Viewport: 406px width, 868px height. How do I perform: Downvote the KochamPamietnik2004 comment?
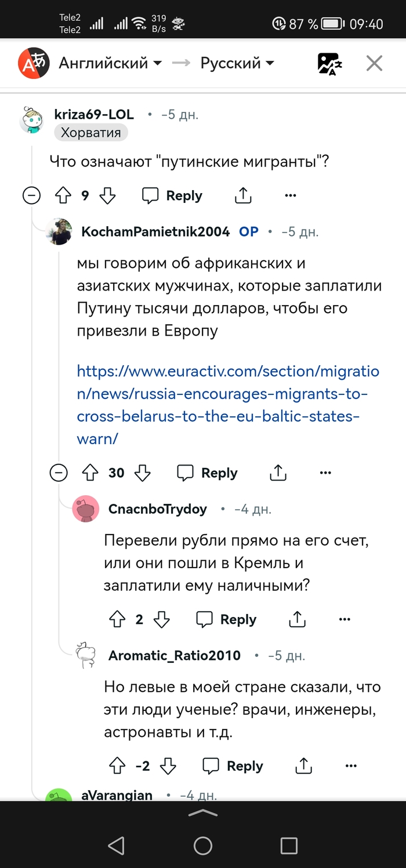143,473
